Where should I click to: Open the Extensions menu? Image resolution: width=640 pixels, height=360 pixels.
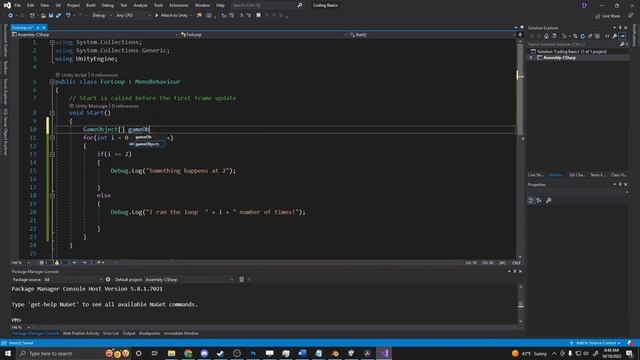(179, 5)
